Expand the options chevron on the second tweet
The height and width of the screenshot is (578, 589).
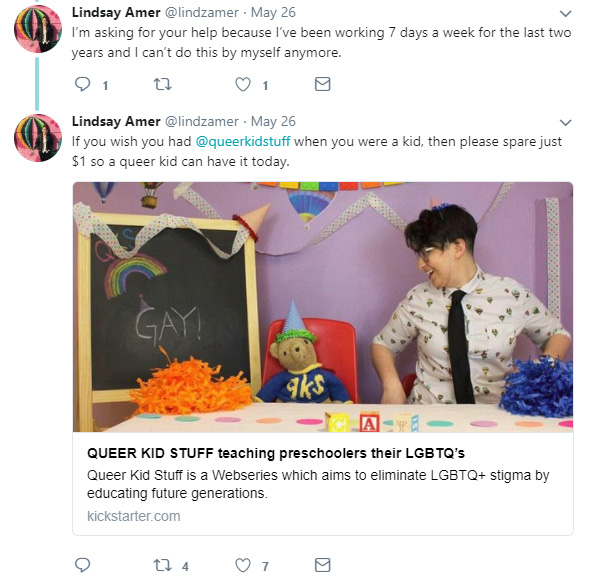(565, 122)
